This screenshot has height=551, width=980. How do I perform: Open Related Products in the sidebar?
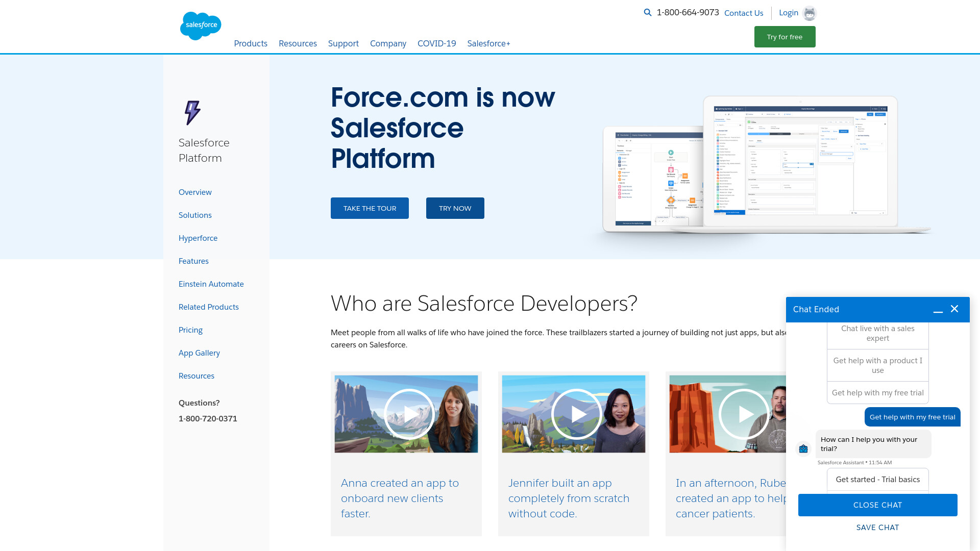[209, 307]
